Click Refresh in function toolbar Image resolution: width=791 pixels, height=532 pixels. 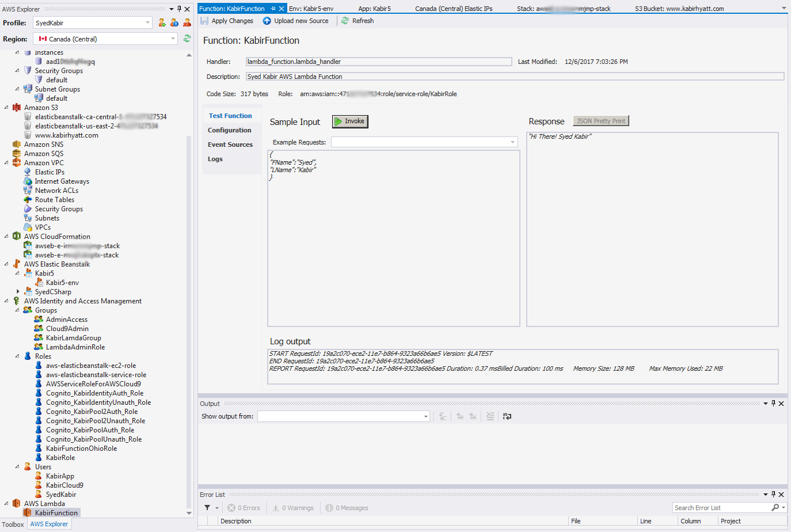358,21
